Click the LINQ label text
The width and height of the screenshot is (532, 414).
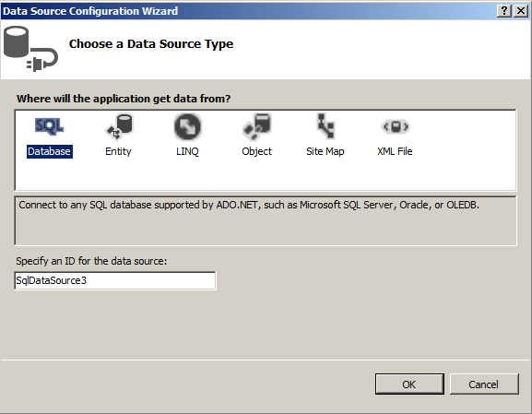(x=187, y=151)
